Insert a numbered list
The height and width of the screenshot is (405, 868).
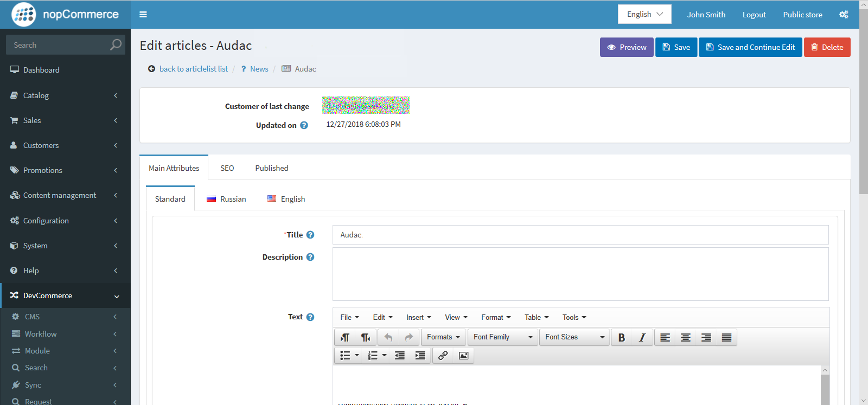[x=373, y=356]
